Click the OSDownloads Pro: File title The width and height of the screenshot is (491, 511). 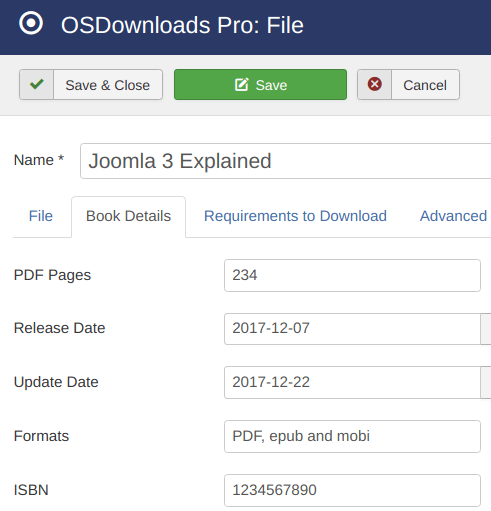pyautogui.click(x=182, y=25)
